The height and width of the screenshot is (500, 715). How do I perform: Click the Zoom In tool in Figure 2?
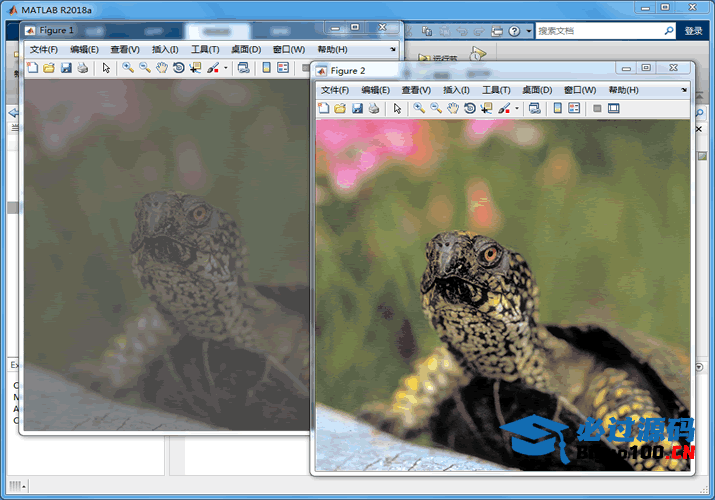pyautogui.click(x=419, y=108)
